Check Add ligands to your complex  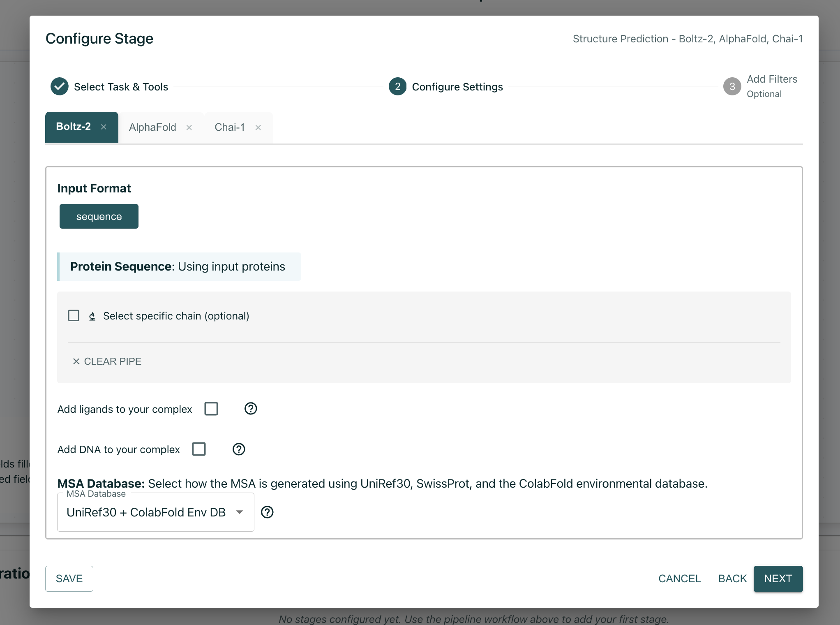pos(211,408)
